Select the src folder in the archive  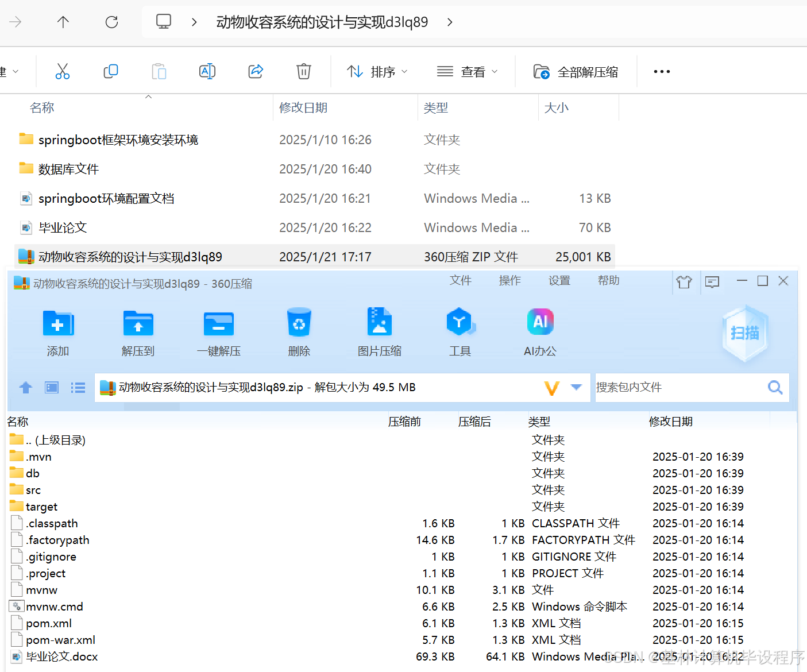pos(25,490)
